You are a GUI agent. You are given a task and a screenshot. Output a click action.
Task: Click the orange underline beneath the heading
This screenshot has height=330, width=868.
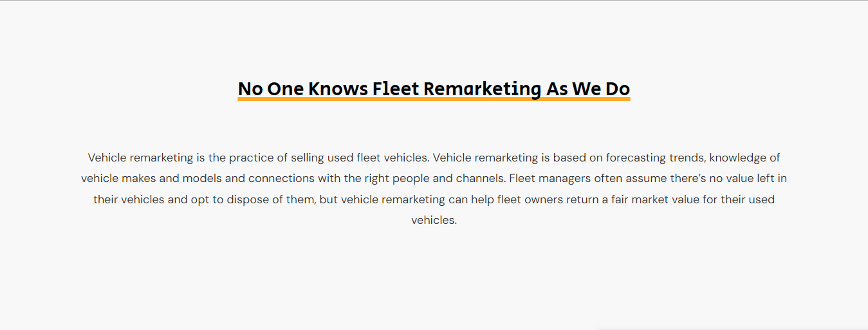434,99
